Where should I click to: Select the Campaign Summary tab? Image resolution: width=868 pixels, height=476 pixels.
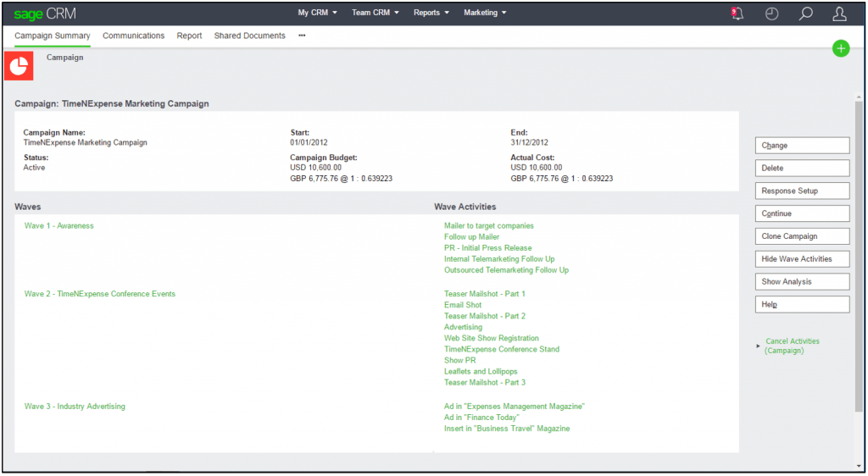coord(52,36)
